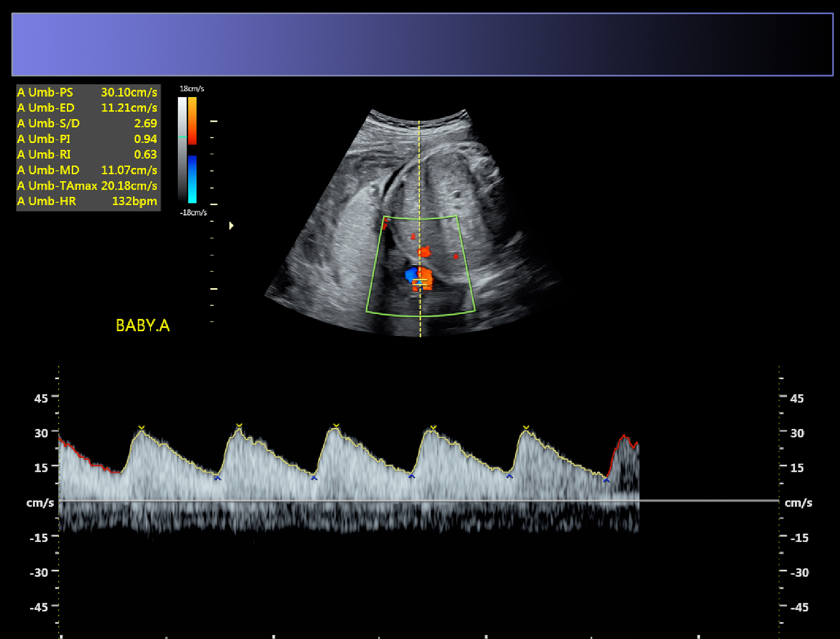Image resolution: width=840 pixels, height=639 pixels.
Task: Click the blank blue header banner
Action: coord(422,44)
